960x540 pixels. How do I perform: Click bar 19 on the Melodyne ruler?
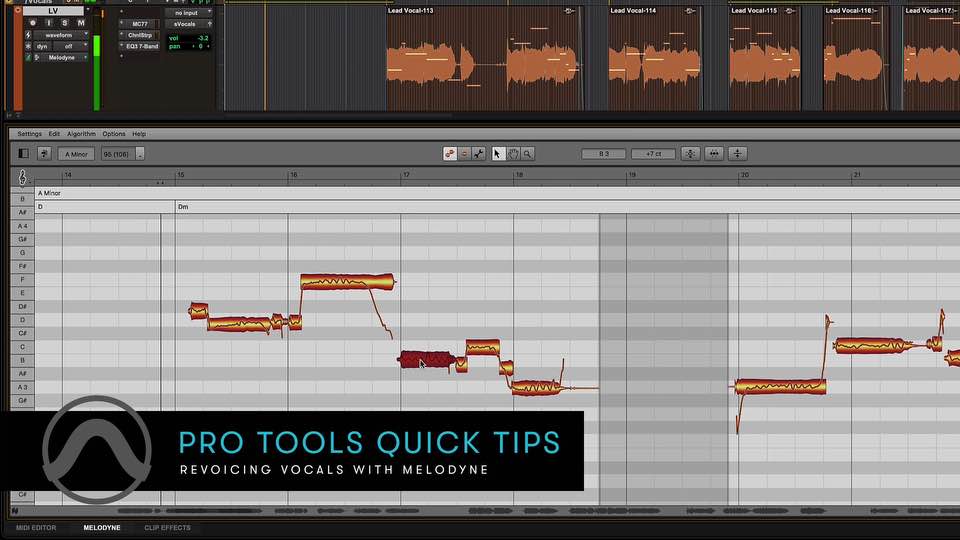point(631,175)
